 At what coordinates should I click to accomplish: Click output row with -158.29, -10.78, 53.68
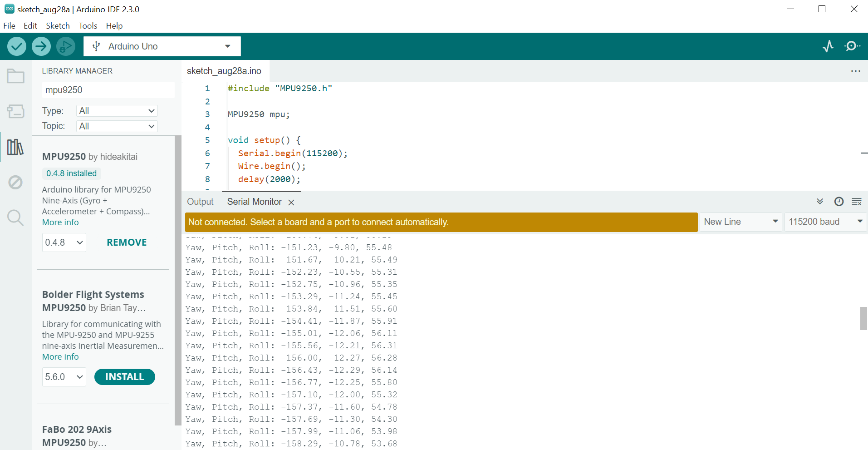click(291, 444)
